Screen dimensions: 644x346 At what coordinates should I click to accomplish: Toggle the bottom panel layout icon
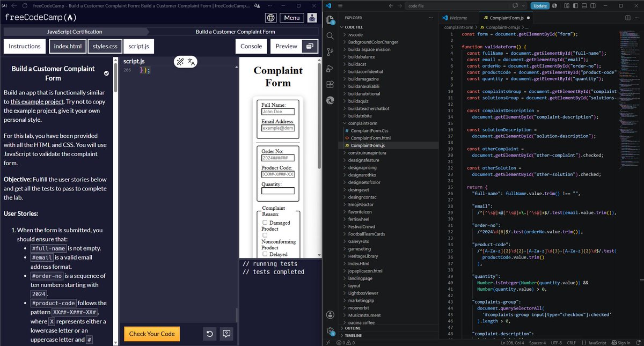584,6
